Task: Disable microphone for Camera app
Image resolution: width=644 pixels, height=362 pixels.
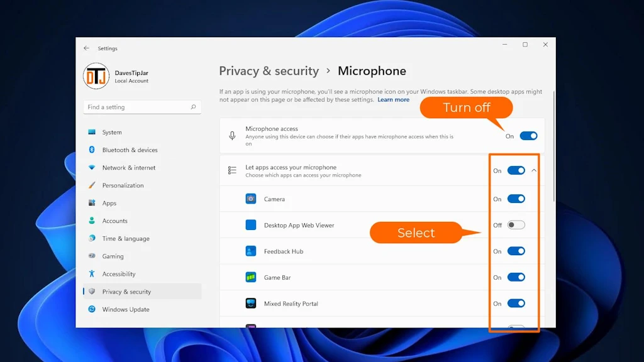Action: point(516,199)
